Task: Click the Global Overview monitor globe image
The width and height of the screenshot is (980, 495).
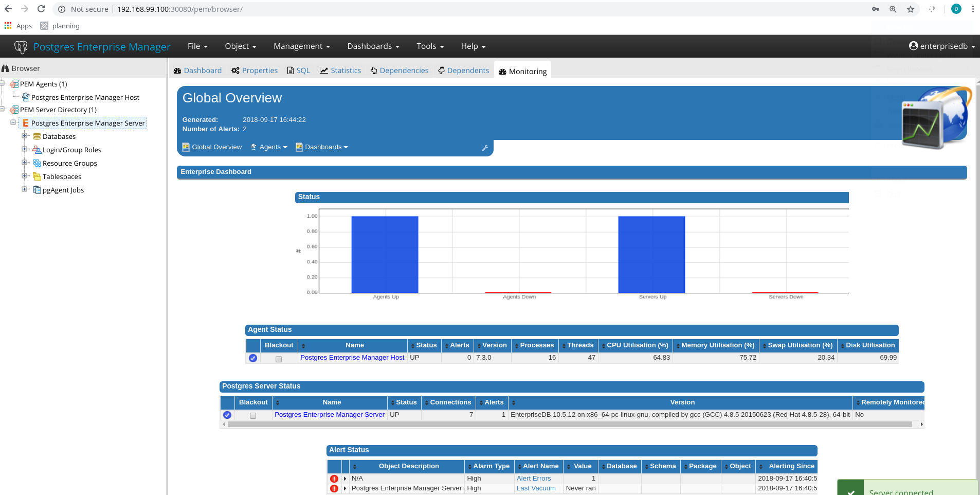Action: point(937,118)
